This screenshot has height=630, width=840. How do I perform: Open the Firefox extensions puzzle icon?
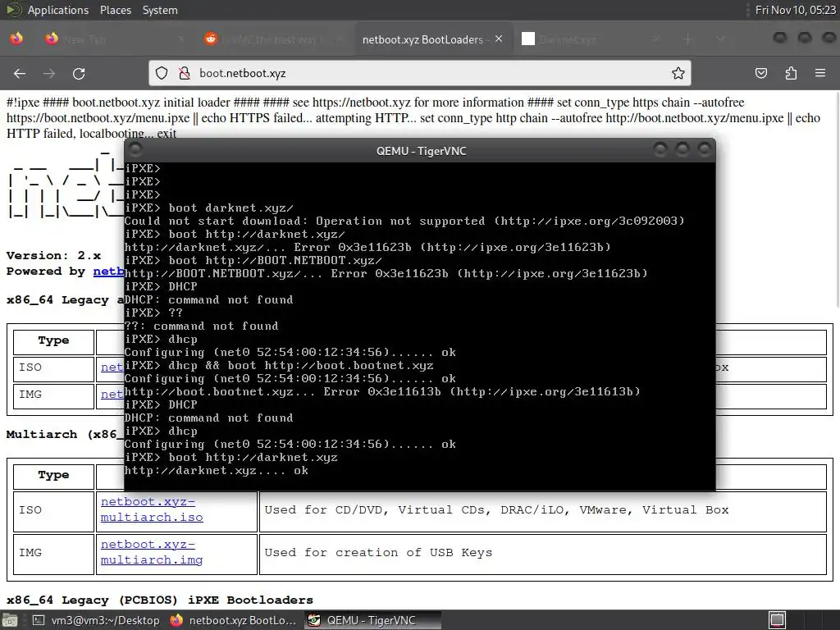(x=791, y=73)
